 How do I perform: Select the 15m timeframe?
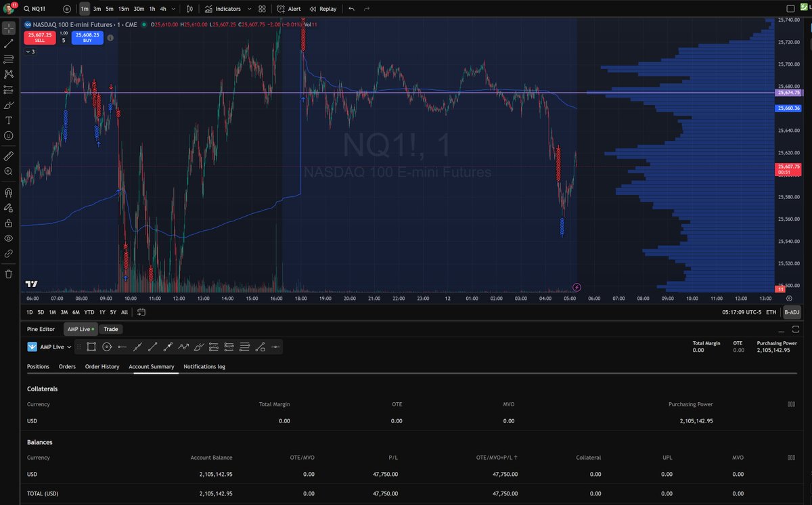pos(123,9)
